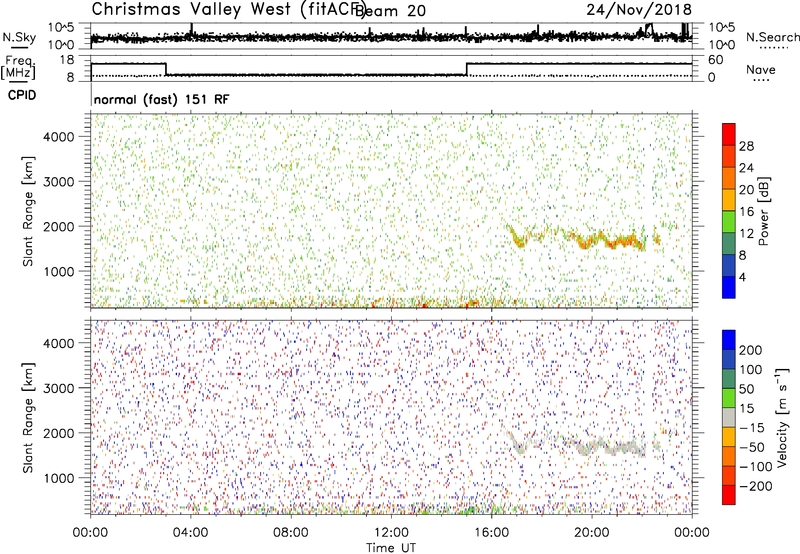Click the 'N.Sky' legend label
Image resolution: width=800 pixels, height=554 pixels.
click(19, 37)
